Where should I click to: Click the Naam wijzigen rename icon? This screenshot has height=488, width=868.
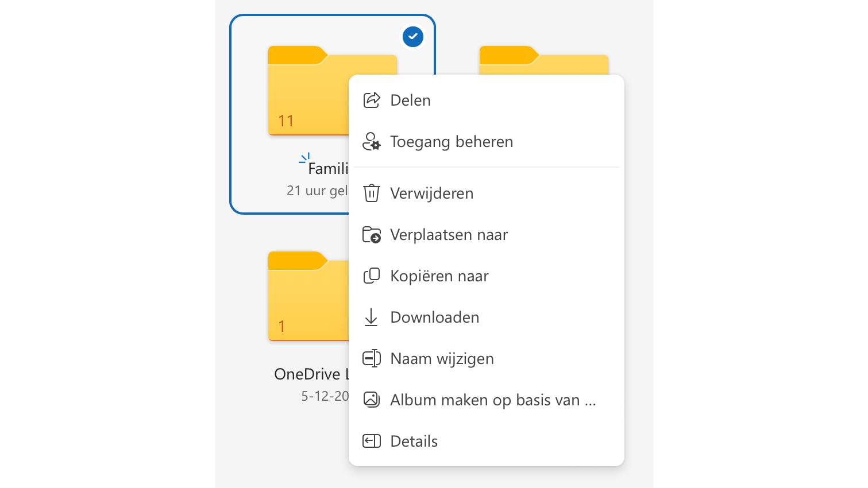coord(372,358)
